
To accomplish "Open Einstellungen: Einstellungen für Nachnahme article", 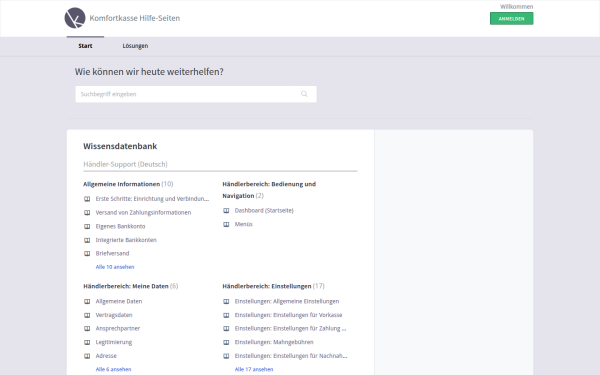I will coord(291,355).
